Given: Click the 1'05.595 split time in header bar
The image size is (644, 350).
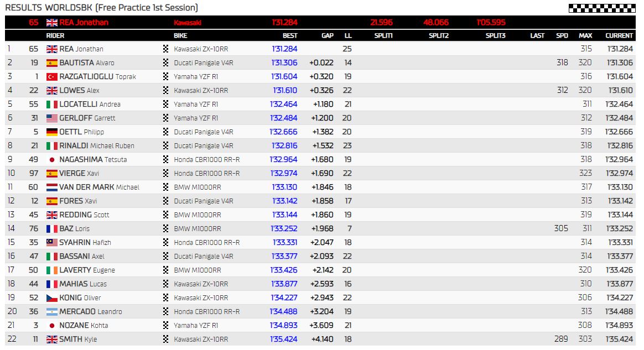Looking at the screenshot, I should coord(491,23).
